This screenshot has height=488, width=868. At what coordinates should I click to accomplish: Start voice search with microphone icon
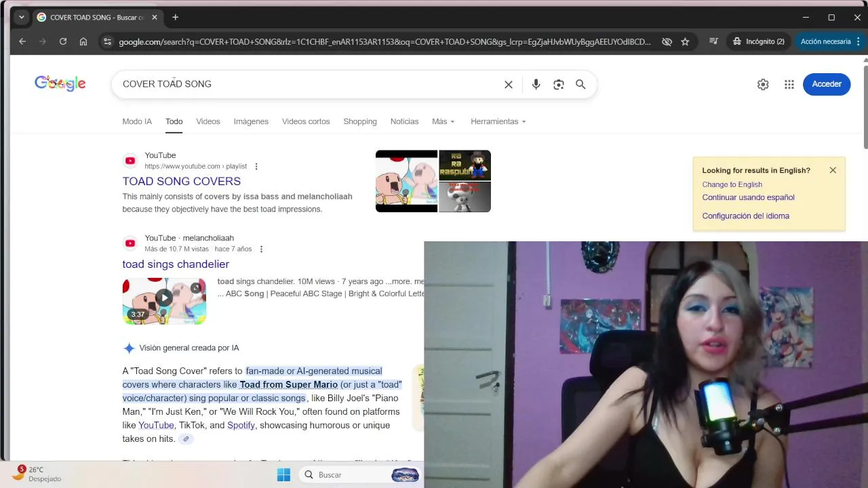click(536, 84)
